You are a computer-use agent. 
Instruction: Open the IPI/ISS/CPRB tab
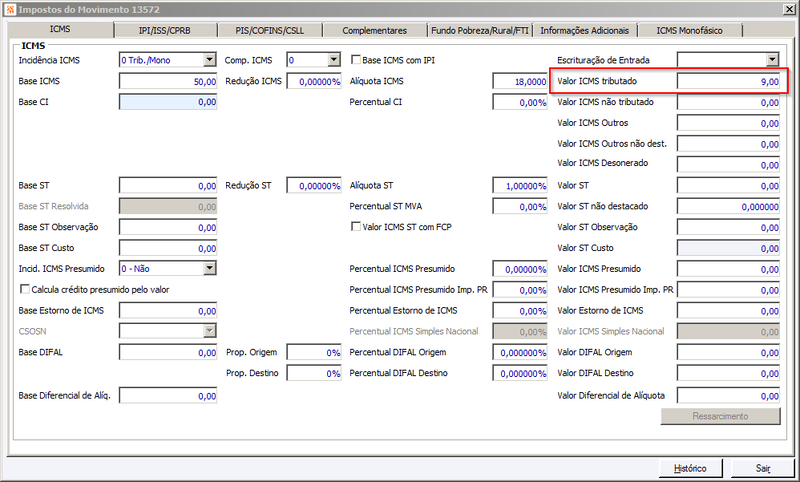pyautogui.click(x=165, y=31)
